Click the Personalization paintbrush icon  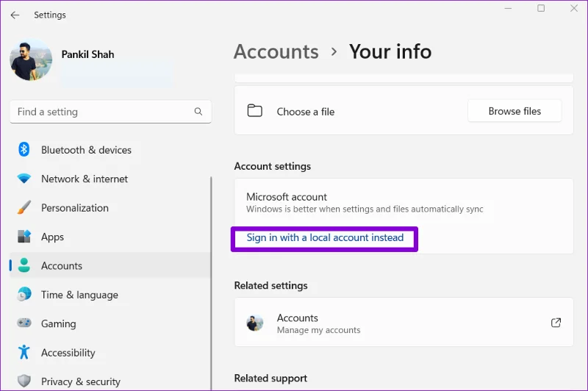[24, 207]
